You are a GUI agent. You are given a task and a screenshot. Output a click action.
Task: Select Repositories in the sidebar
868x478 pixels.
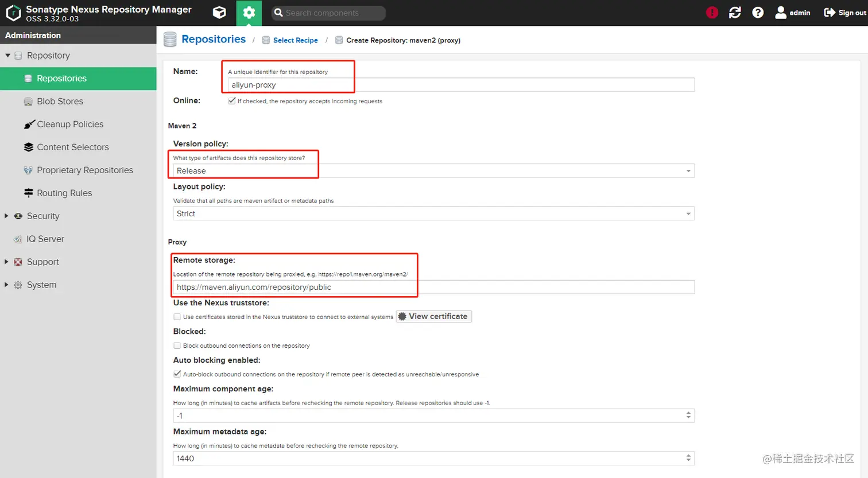[x=78, y=79]
